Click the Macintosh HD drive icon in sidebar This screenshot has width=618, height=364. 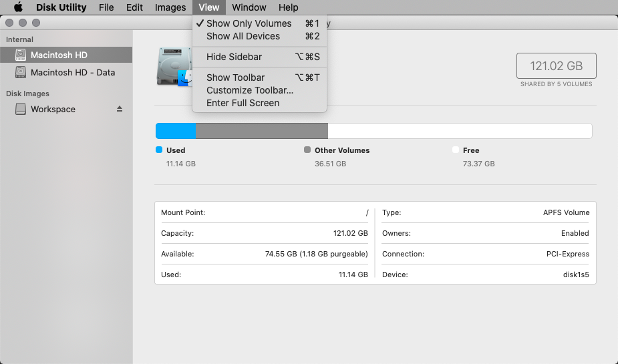[x=21, y=55]
